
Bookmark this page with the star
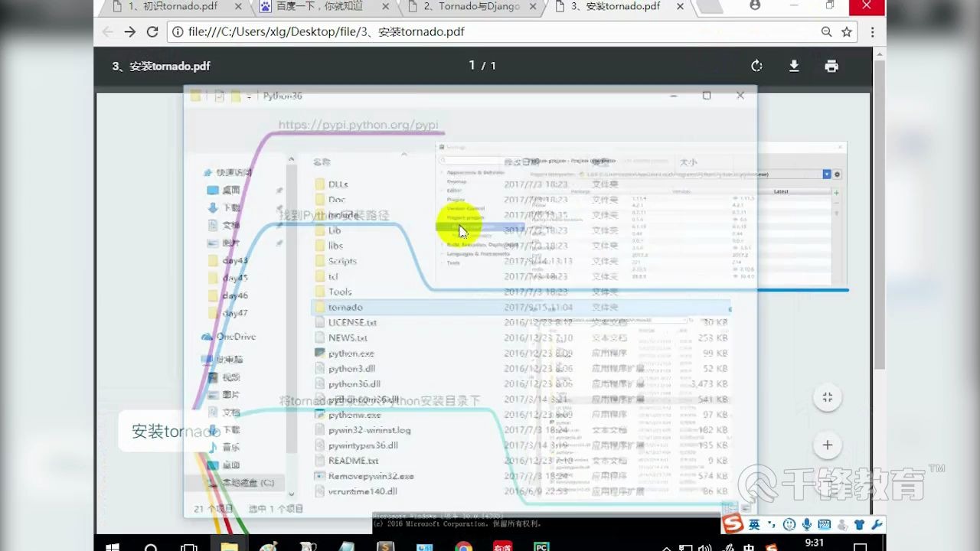point(847,32)
